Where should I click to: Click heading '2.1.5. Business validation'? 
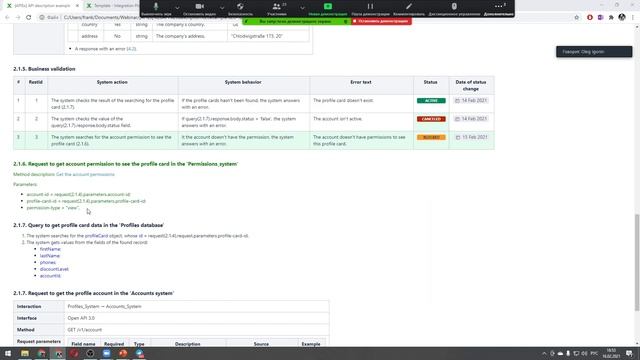tap(44, 69)
